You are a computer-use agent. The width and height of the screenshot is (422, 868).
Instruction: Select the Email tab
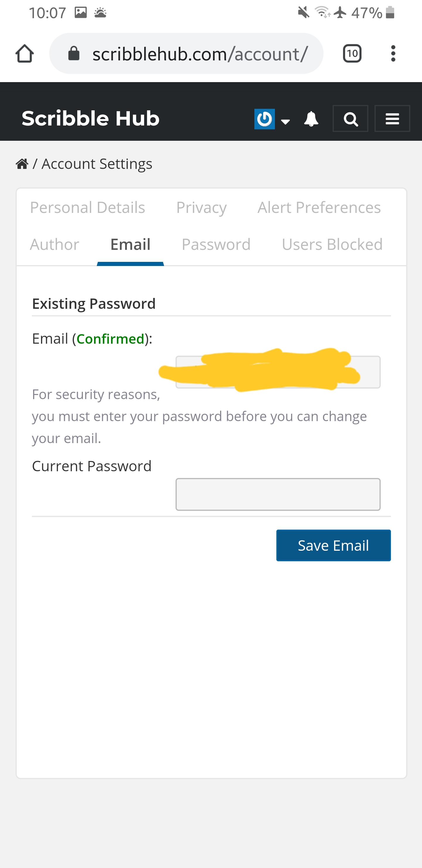pos(130,244)
